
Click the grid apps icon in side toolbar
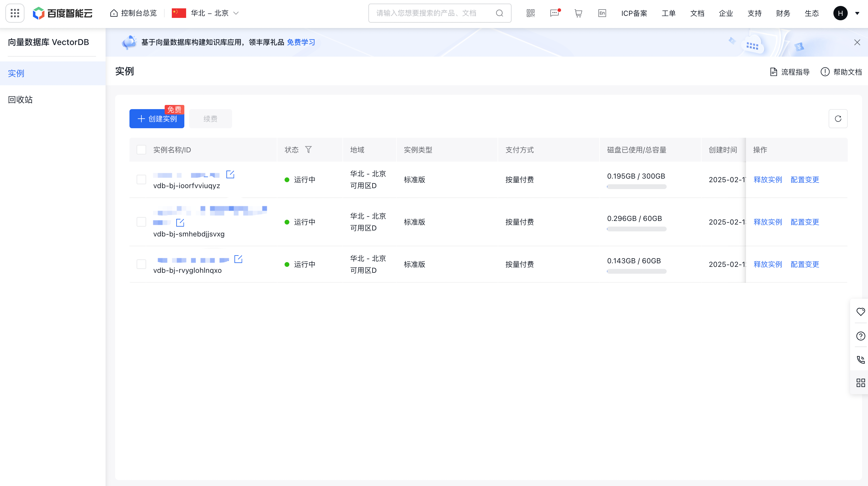[x=861, y=383]
